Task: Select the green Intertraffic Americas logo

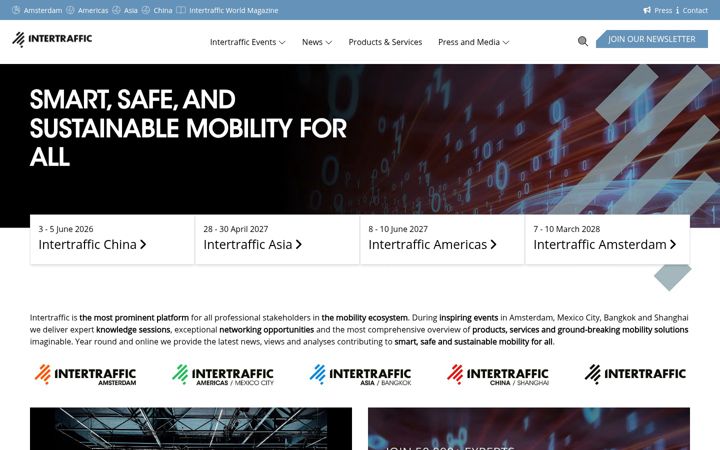Action: [x=223, y=374]
